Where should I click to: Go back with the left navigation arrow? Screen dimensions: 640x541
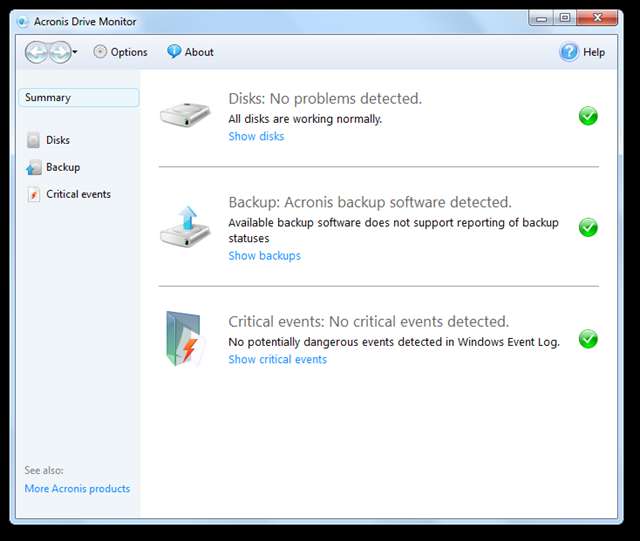pyautogui.click(x=37, y=52)
